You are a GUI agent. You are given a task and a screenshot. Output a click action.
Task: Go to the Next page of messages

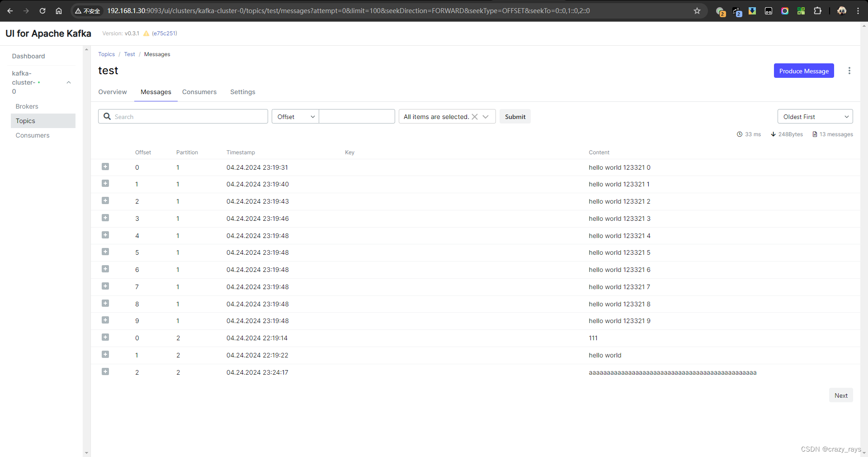(841, 395)
